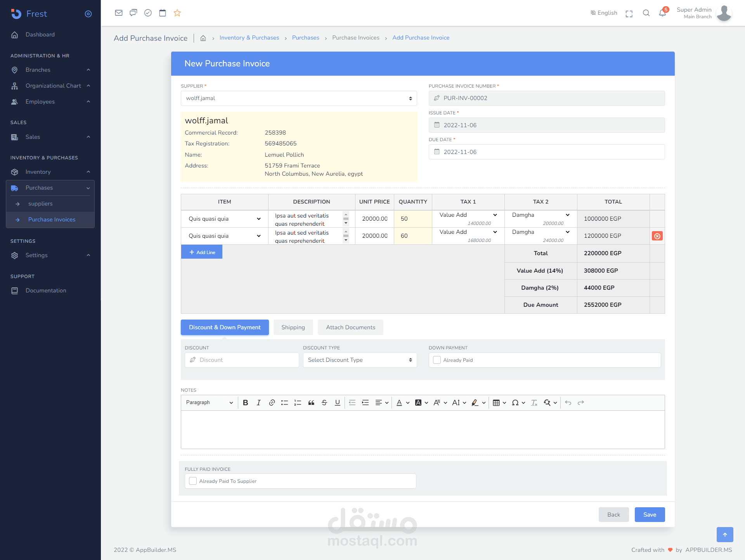Click the Save button

click(650, 514)
